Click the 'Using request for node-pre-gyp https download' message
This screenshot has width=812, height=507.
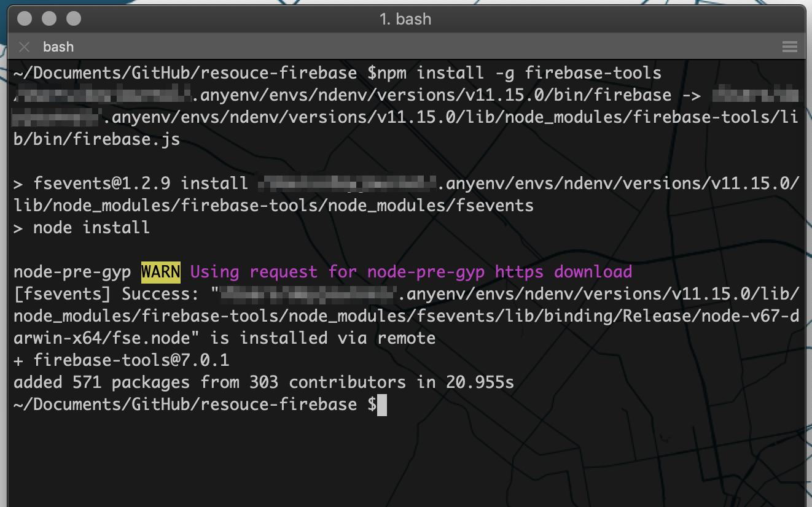[x=411, y=272]
